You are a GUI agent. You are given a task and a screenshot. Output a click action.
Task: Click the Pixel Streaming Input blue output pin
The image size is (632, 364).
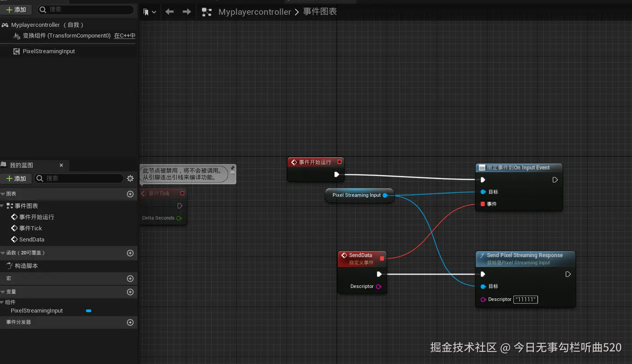385,195
